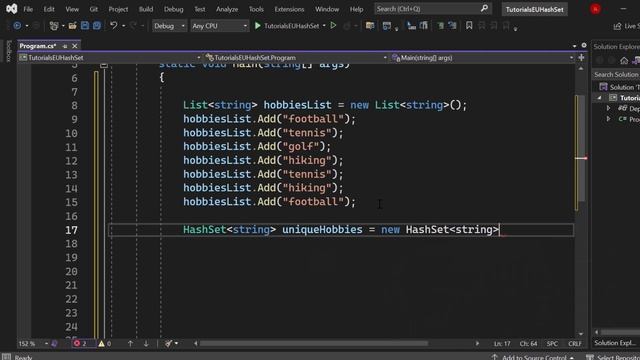
Task: Start debugging TutorialsEUHashSet
Action: click(287, 26)
